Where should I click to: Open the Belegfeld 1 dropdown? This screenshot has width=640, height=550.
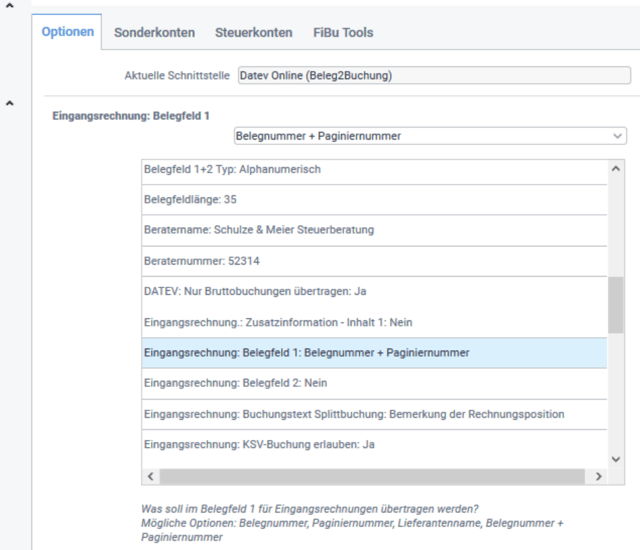[x=430, y=135]
